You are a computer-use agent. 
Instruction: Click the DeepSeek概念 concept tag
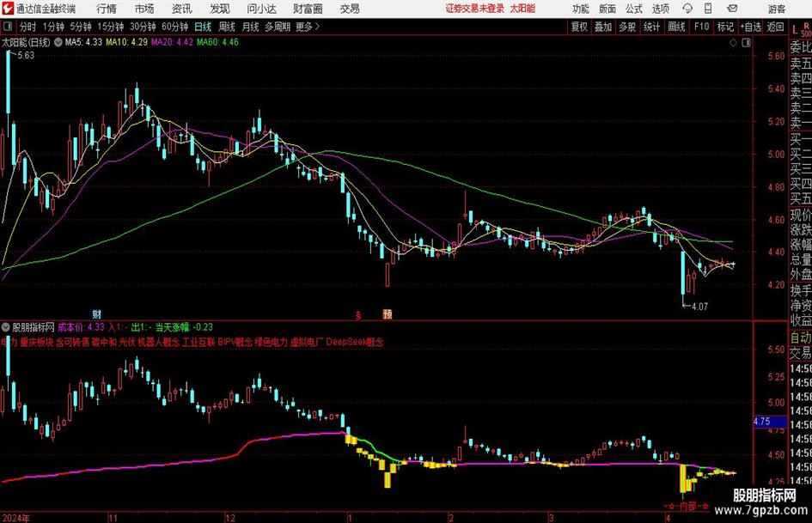pos(355,343)
